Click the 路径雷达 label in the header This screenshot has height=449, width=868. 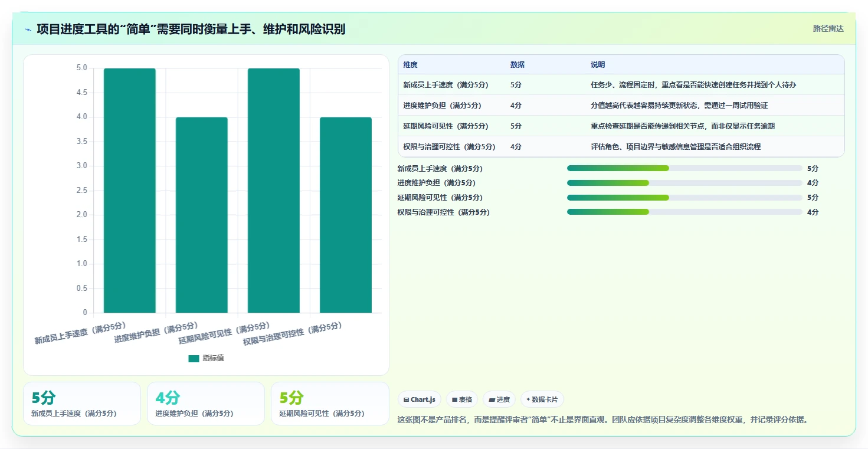pyautogui.click(x=828, y=28)
